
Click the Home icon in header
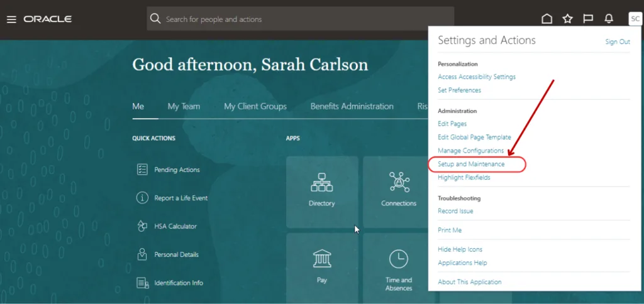(x=547, y=19)
